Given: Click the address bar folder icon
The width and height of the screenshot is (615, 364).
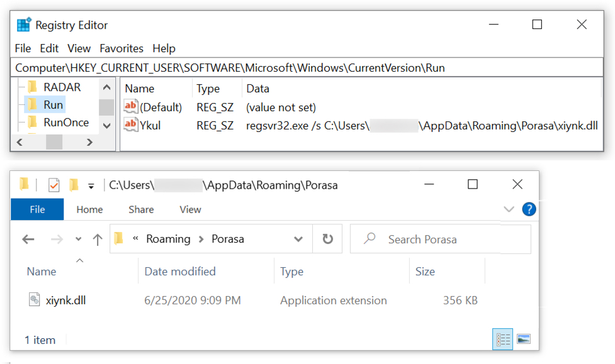Looking at the screenshot, I should click(118, 238).
